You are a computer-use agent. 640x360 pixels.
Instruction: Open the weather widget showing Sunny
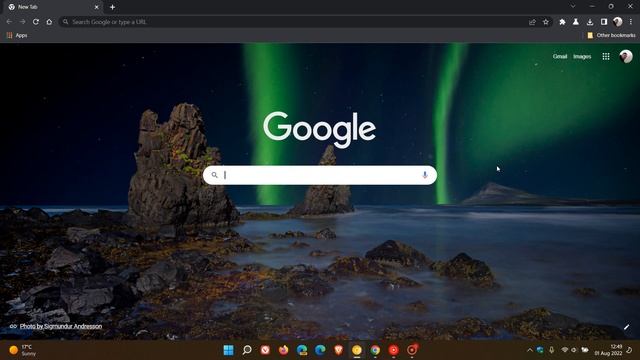click(x=23, y=350)
